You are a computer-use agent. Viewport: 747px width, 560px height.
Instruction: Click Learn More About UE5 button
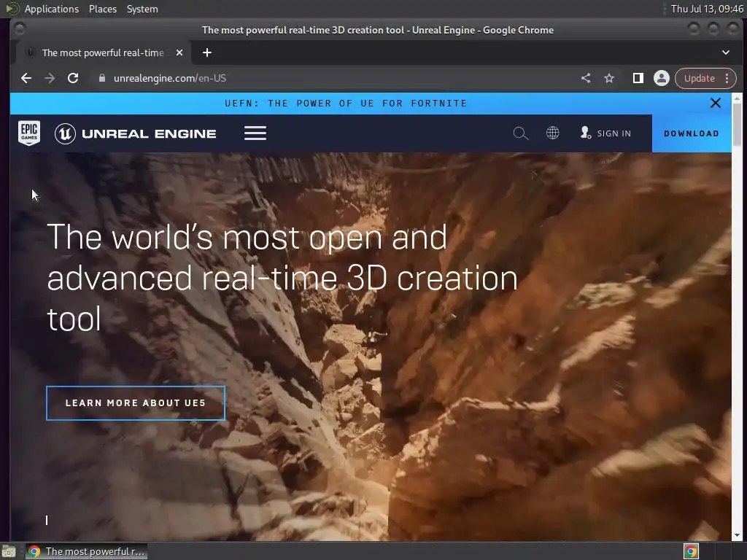point(135,402)
